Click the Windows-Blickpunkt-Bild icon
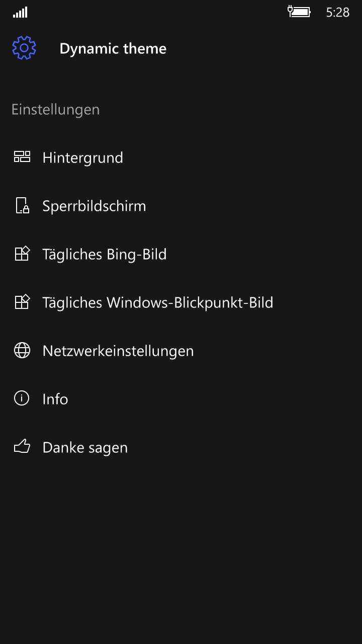The image size is (362, 644). tap(22, 302)
